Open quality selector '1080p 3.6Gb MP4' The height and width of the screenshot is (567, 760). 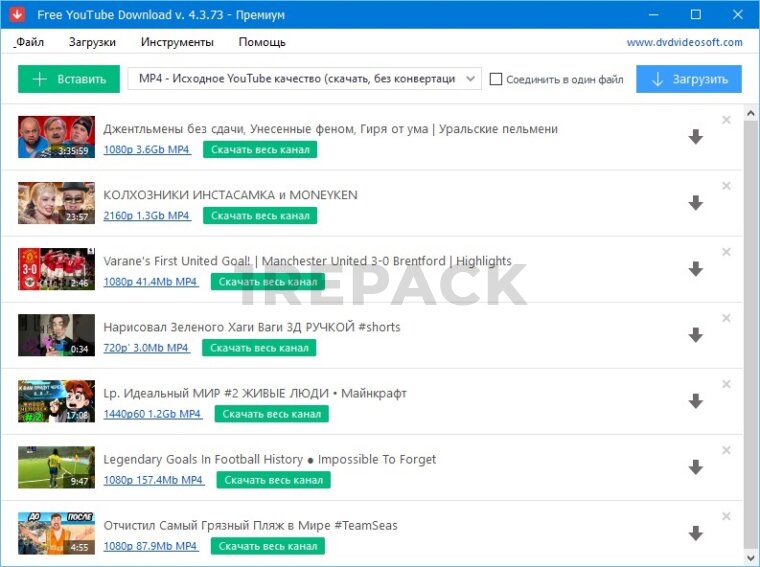tap(146, 150)
